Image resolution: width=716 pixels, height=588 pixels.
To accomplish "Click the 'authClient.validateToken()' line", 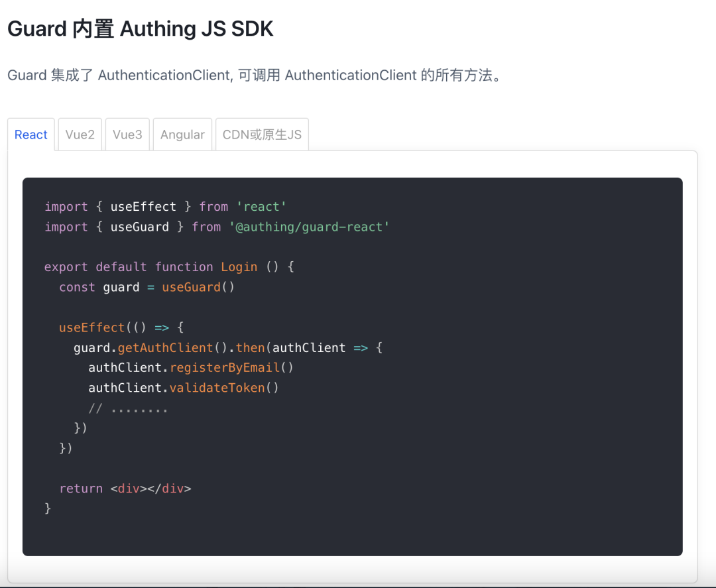I will tap(184, 388).
